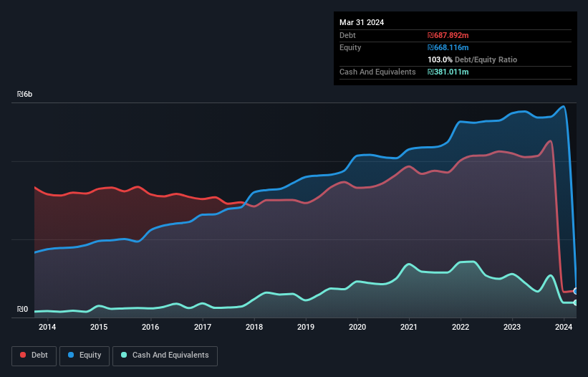This screenshot has height=377, width=588.
Task: Click the 2024 x-axis label
Action: click(x=564, y=327)
